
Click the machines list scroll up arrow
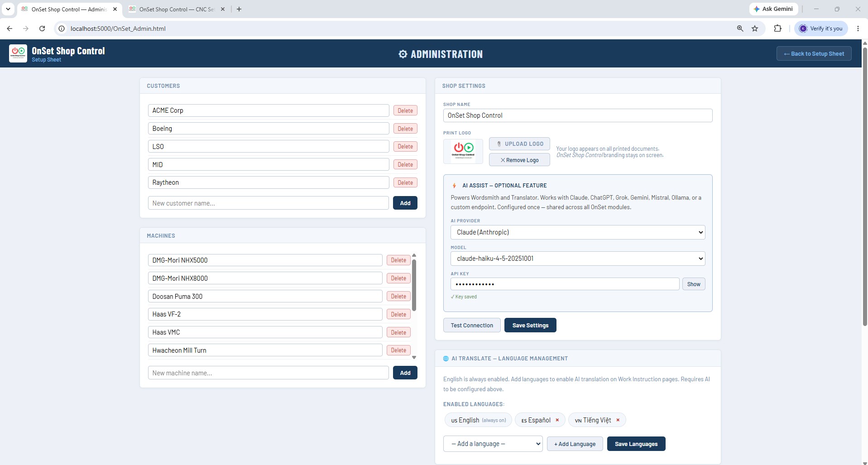click(414, 255)
